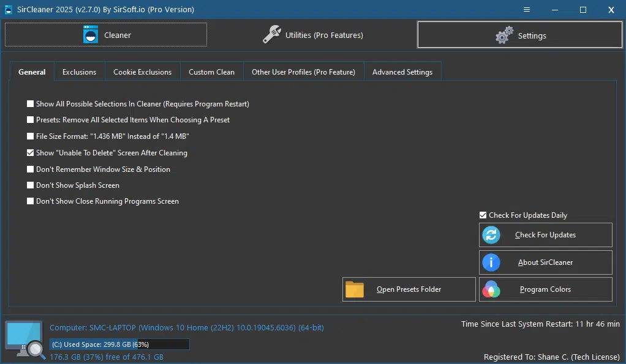Click the blue info About icon
The image size is (626, 364).
[x=491, y=262]
